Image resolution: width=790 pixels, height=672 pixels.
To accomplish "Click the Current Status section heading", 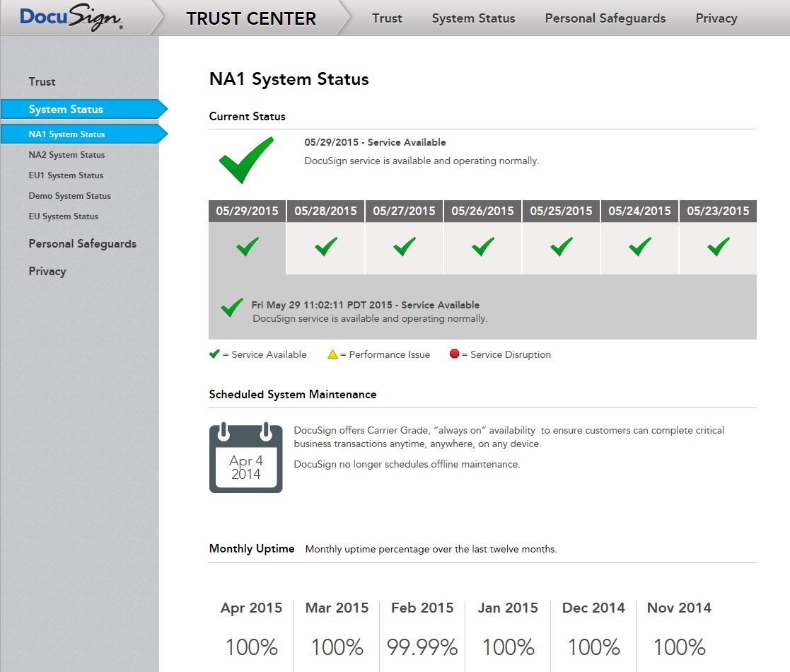I will point(248,117).
